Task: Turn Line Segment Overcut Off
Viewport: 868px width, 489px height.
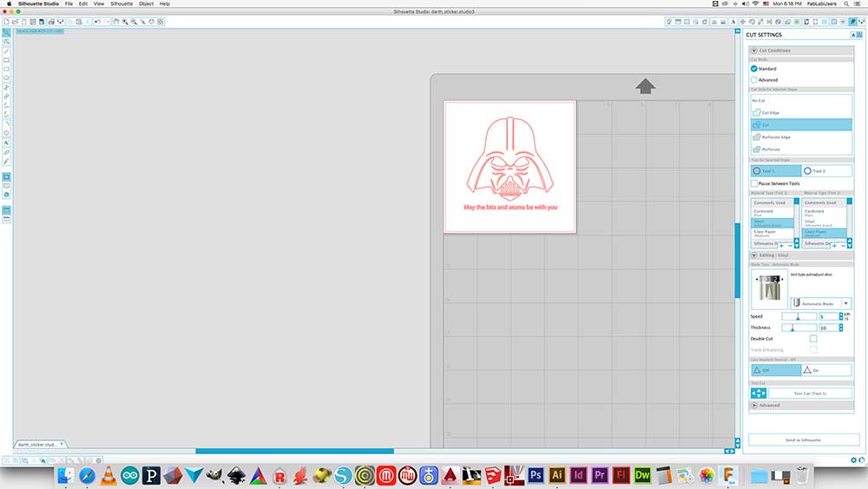Action: tap(775, 370)
